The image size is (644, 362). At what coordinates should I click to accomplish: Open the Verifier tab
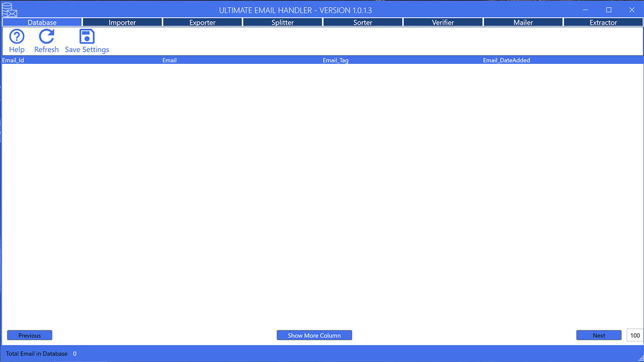pos(443,22)
